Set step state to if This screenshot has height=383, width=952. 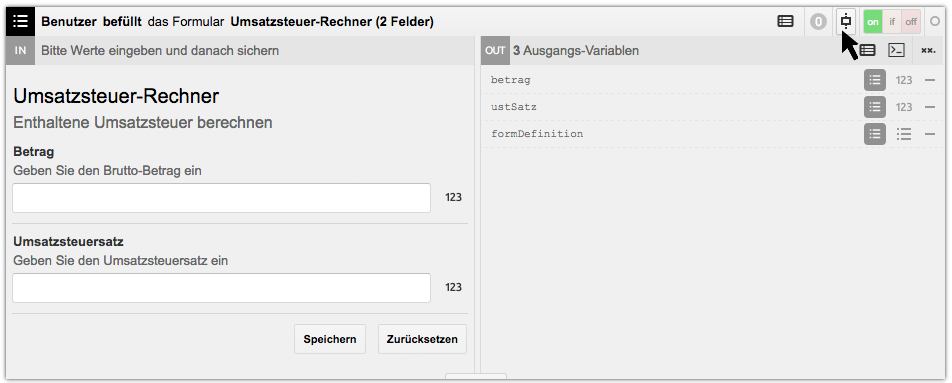[892, 22]
